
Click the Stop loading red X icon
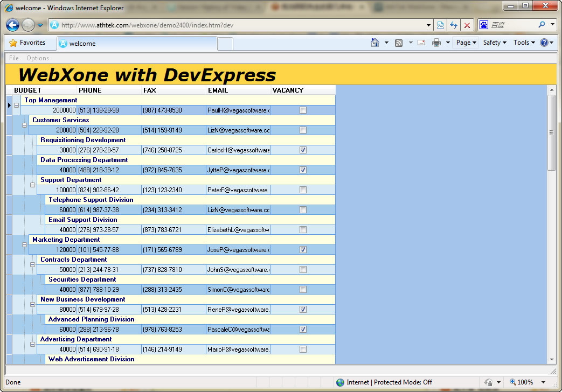[x=467, y=25]
